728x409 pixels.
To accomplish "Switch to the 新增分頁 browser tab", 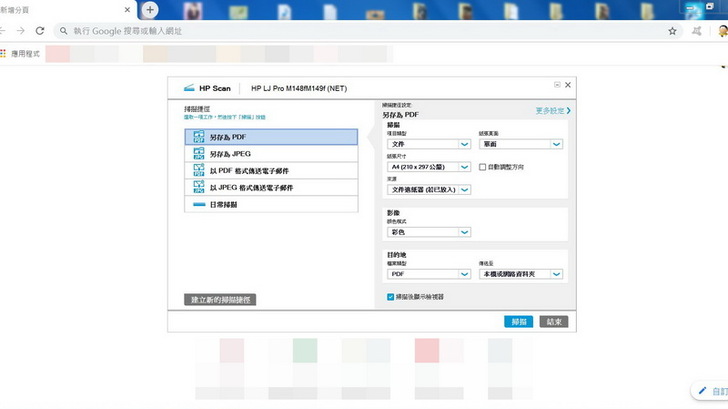I will pyautogui.click(x=60, y=10).
